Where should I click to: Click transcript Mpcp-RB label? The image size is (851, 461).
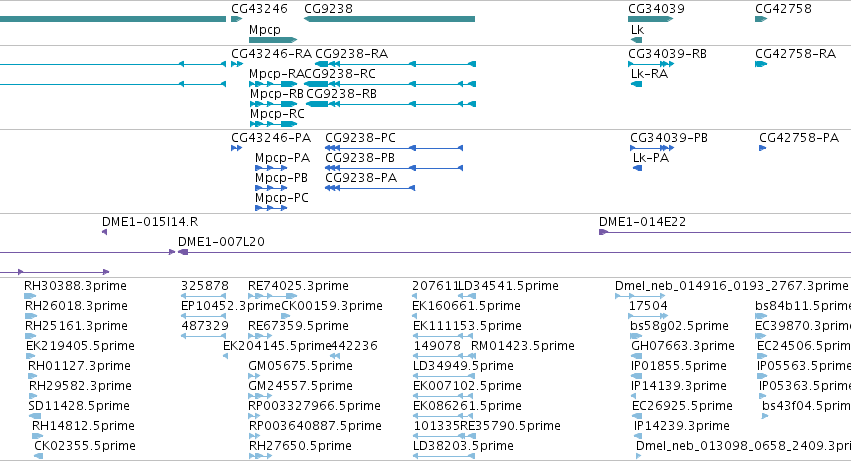point(276,94)
